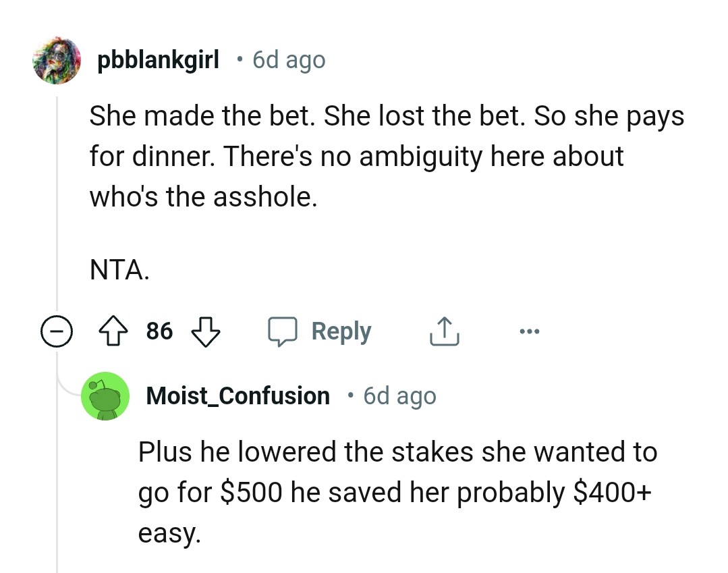Click the 6d ago timestamp on pbblankgirl's comment
This screenshot has width=728, height=573.
pyautogui.click(x=288, y=60)
